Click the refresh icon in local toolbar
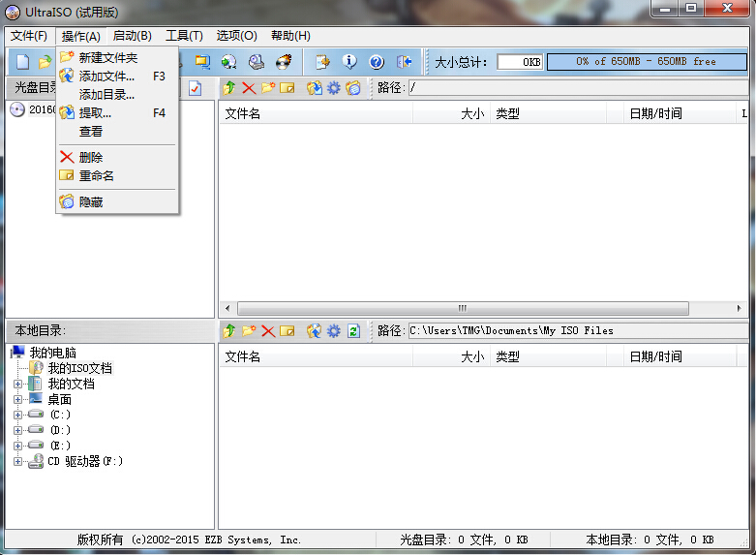This screenshot has height=555, width=756. click(x=354, y=331)
